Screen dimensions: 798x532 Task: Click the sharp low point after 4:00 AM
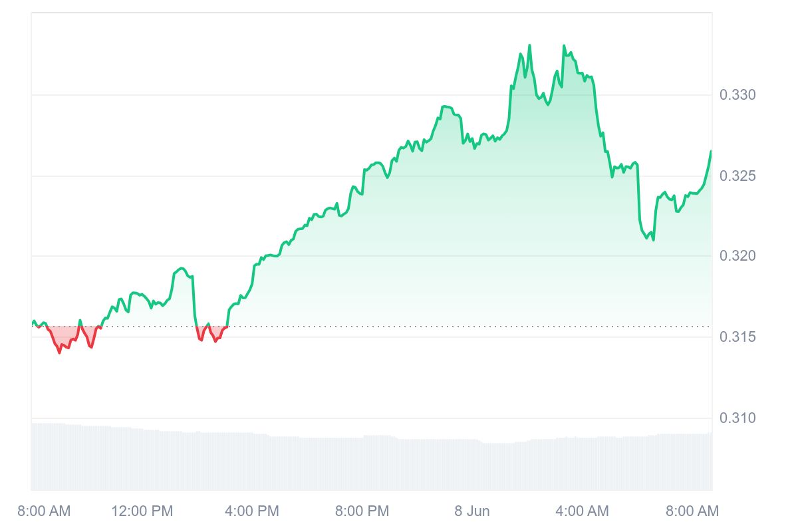(x=653, y=239)
